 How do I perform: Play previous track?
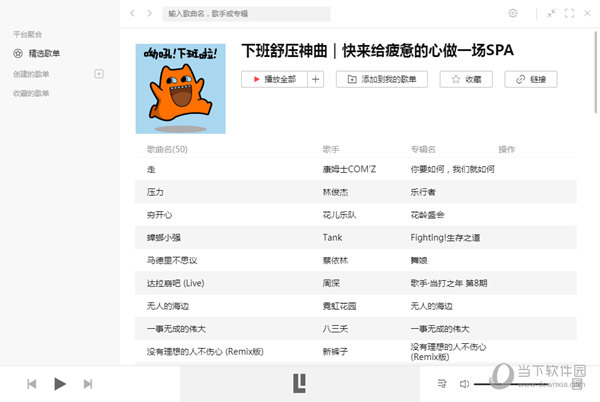tap(32, 384)
